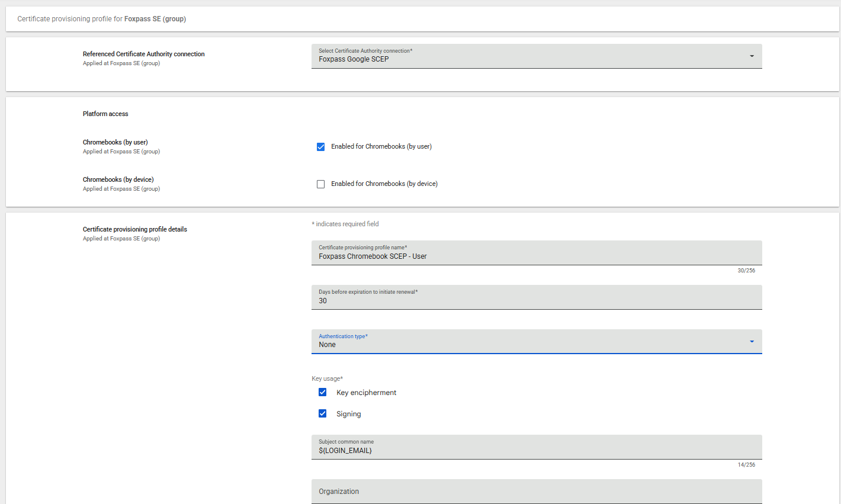The width and height of the screenshot is (841, 504).
Task: Click the arrow on the Authentication type dropdown
Action: [x=752, y=342]
